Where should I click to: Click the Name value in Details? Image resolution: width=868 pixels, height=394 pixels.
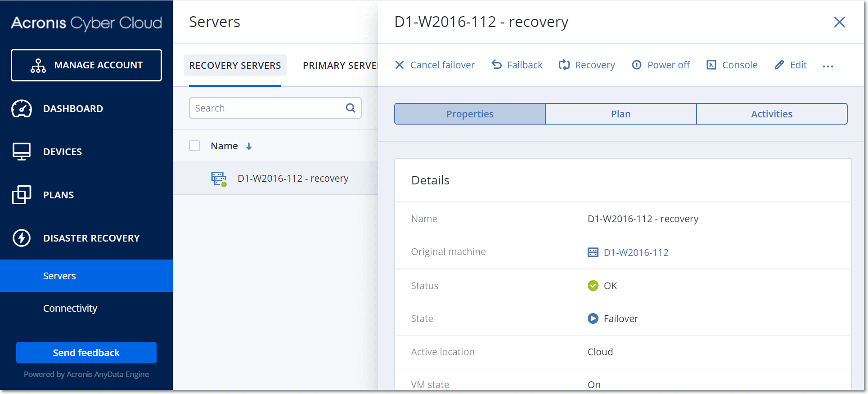643,219
